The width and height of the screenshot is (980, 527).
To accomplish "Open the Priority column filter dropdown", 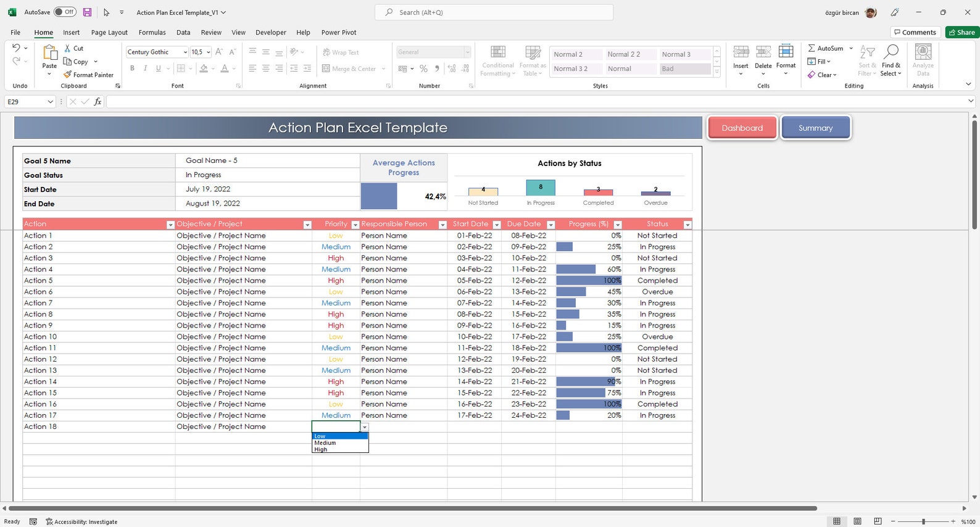I will (355, 225).
